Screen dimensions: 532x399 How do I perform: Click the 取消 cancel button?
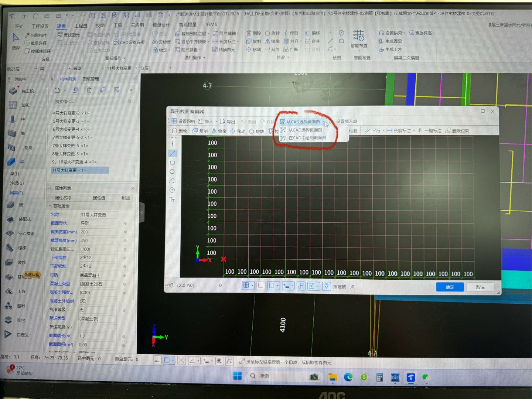(x=480, y=287)
